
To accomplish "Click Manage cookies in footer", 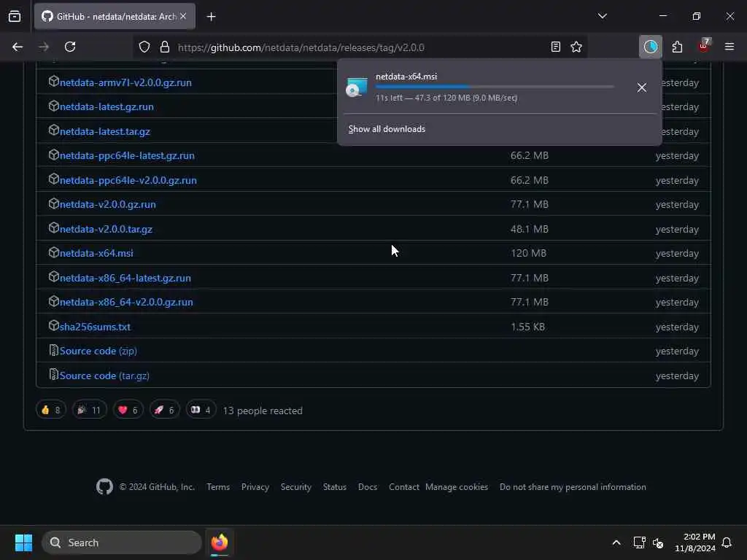I will point(457,487).
